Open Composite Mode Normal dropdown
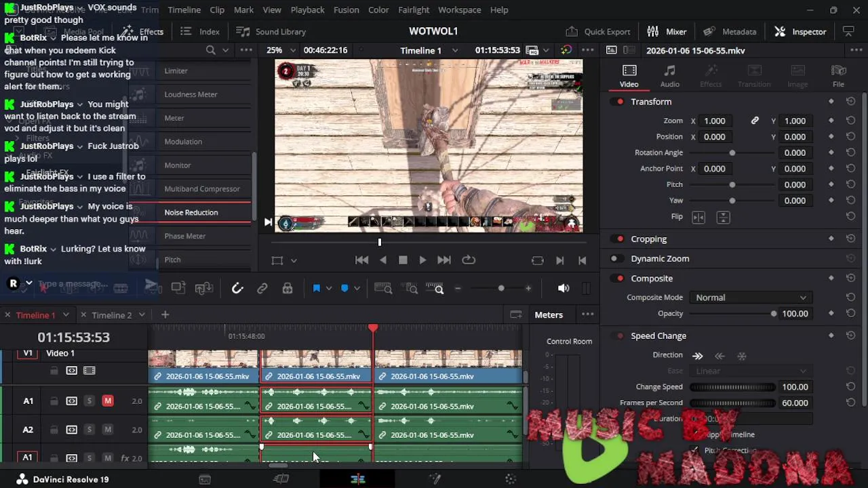 click(750, 298)
